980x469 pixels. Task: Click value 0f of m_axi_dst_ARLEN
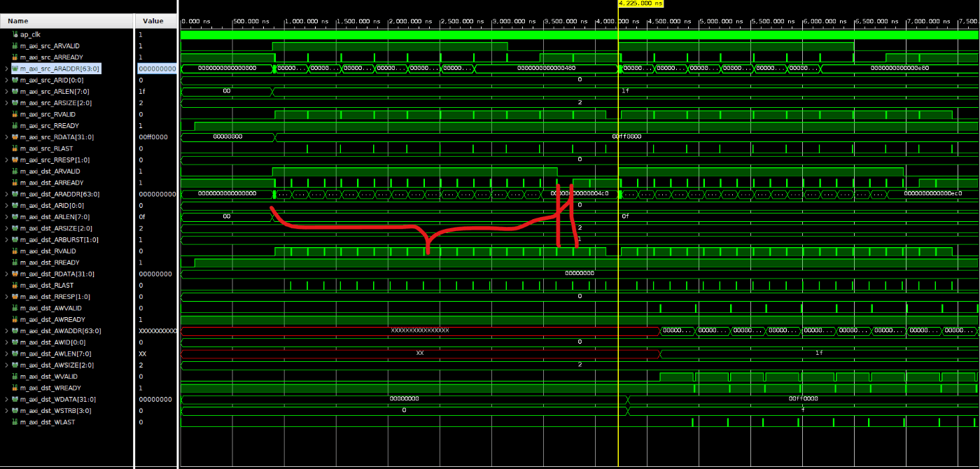point(141,217)
